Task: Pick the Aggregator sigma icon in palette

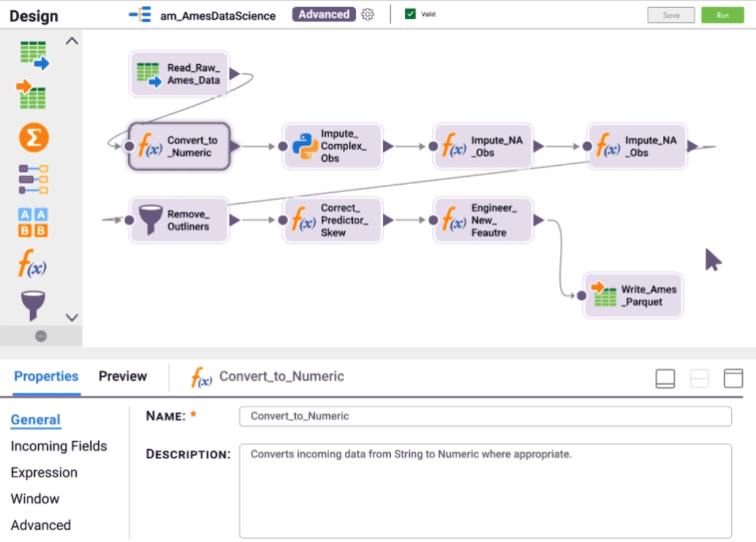Action: coord(33,138)
